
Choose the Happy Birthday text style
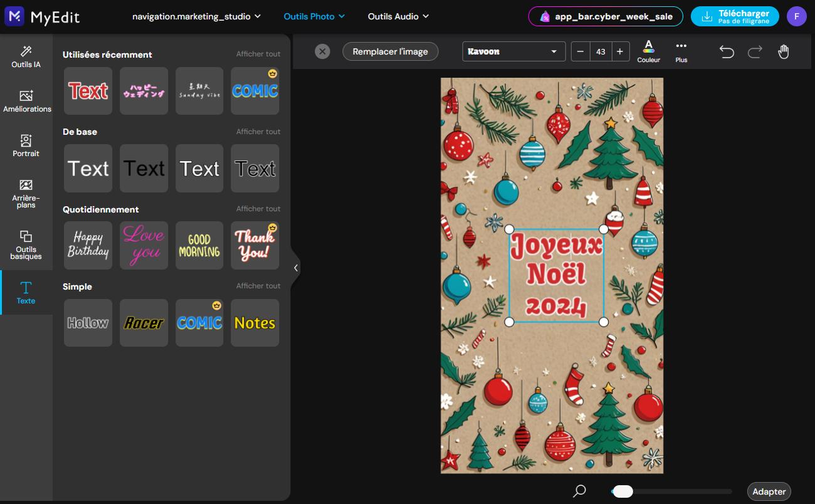point(88,245)
